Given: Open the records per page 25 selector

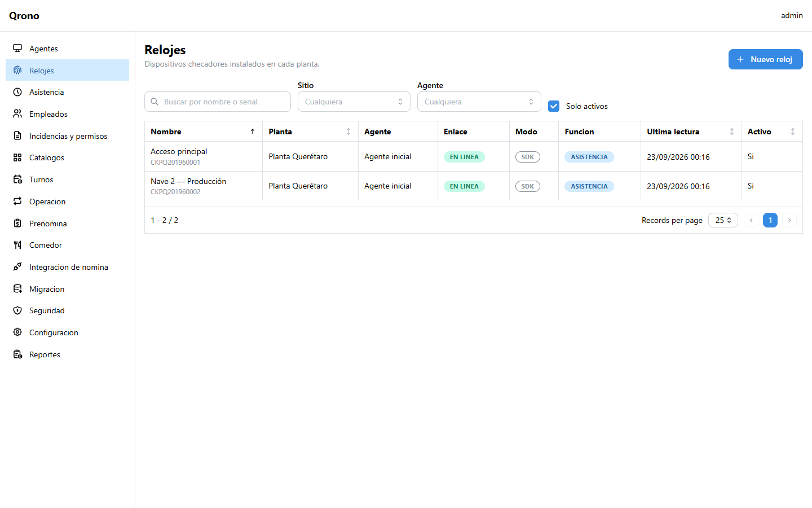Looking at the screenshot, I should coord(723,220).
